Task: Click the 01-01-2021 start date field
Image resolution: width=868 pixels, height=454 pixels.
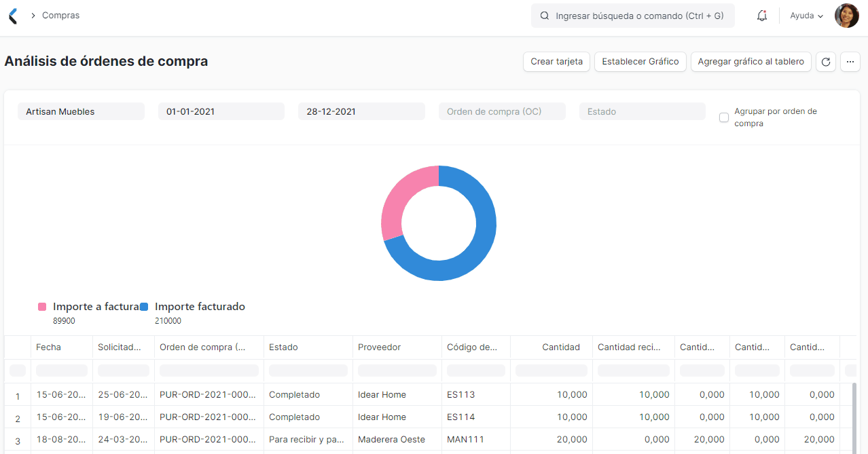Action: (221, 111)
